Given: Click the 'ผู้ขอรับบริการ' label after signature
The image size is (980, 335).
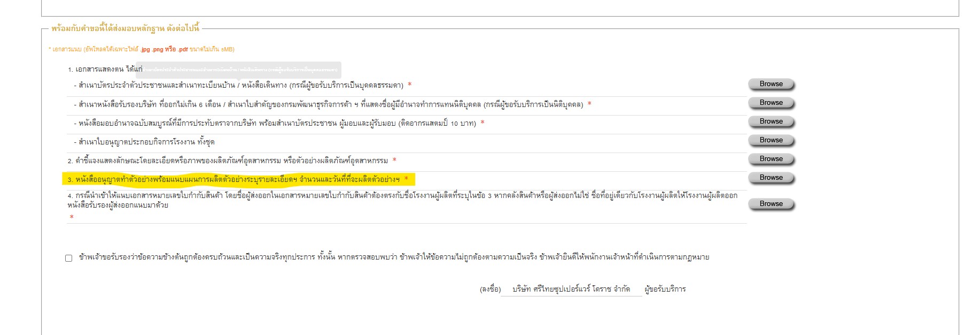Looking at the screenshot, I should tap(665, 290).
